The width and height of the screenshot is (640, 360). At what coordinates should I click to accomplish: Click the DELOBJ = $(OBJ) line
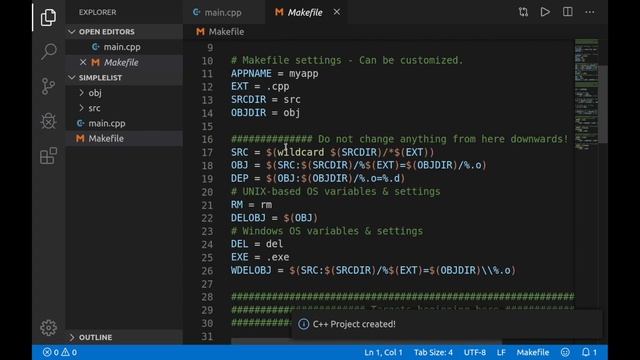pyautogui.click(x=274, y=218)
